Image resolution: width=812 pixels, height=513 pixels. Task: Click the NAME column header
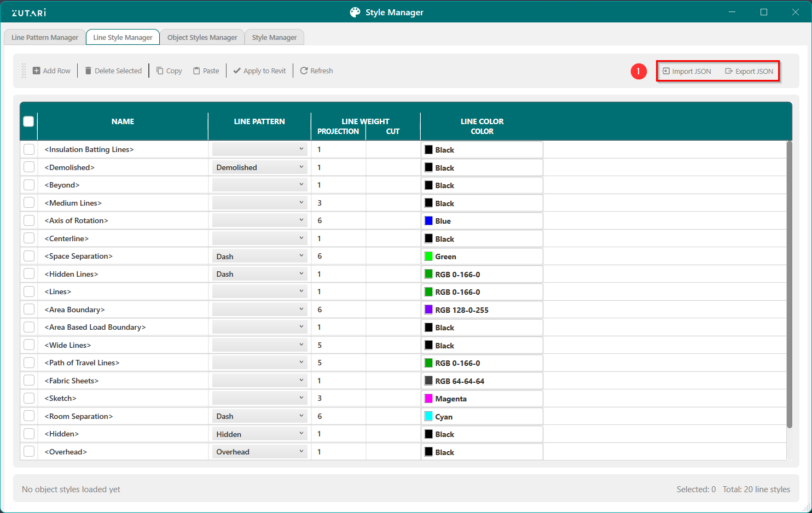pyautogui.click(x=123, y=121)
